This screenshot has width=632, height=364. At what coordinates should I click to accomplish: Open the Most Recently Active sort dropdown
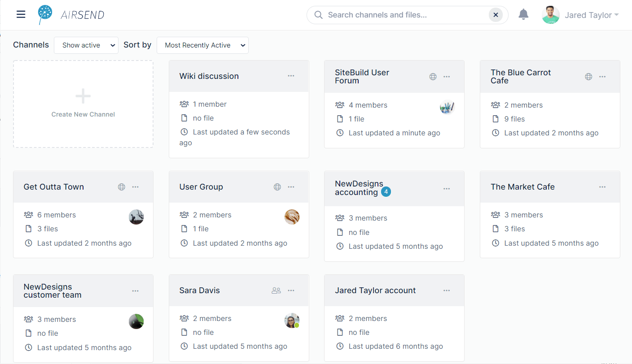202,45
